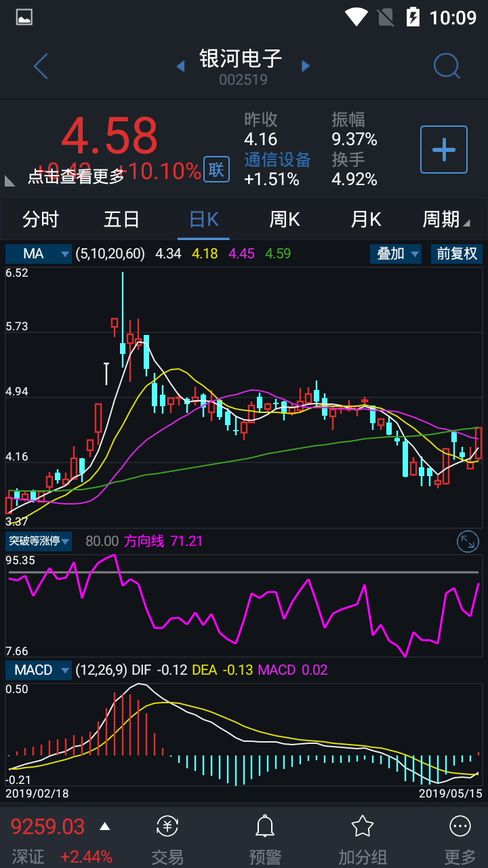The width and height of the screenshot is (488, 868).
Task: Open the MACD indicator dropdown
Action: (x=39, y=670)
